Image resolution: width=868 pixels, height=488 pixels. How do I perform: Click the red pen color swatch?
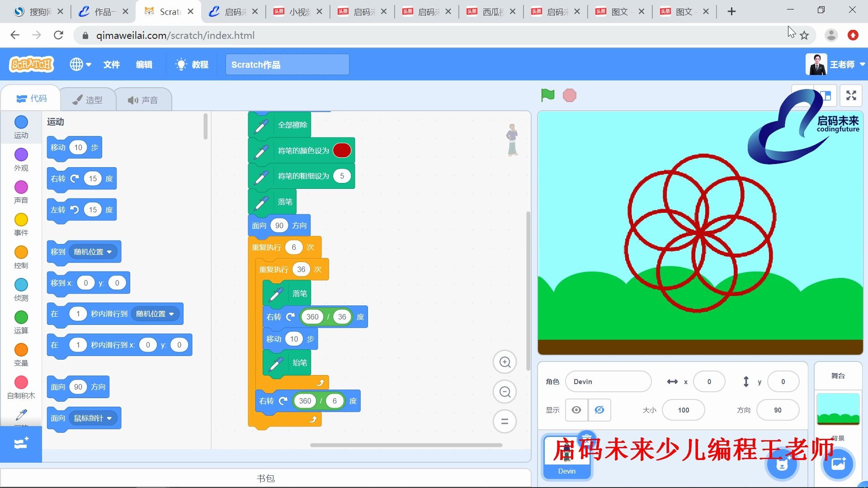pyautogui.click(x=342, y=150)
